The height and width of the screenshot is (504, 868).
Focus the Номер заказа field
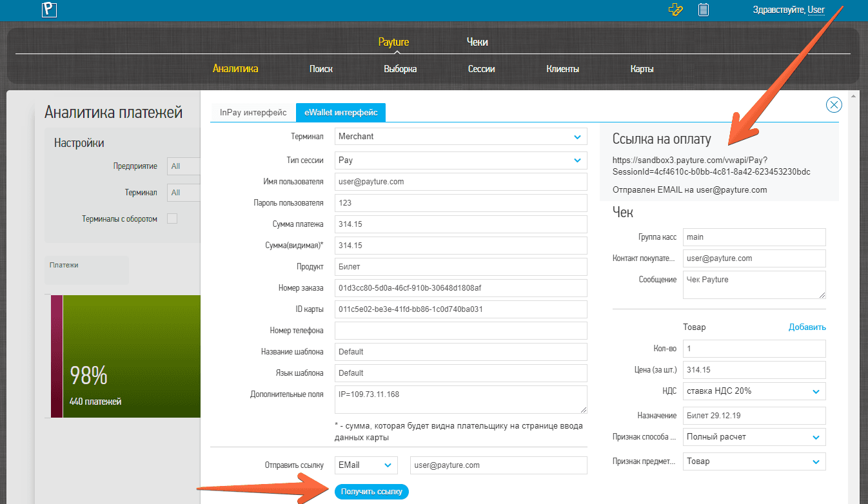(461, 288)
